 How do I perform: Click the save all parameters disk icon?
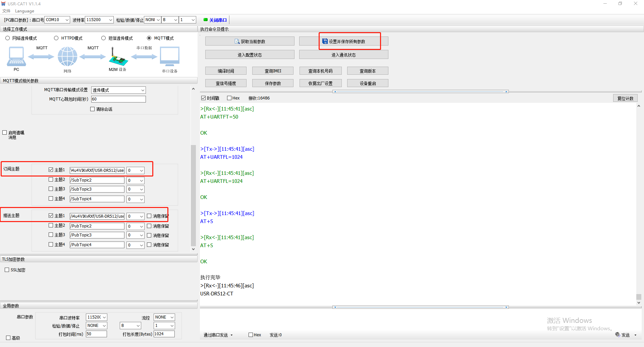[x=325, y=42]
